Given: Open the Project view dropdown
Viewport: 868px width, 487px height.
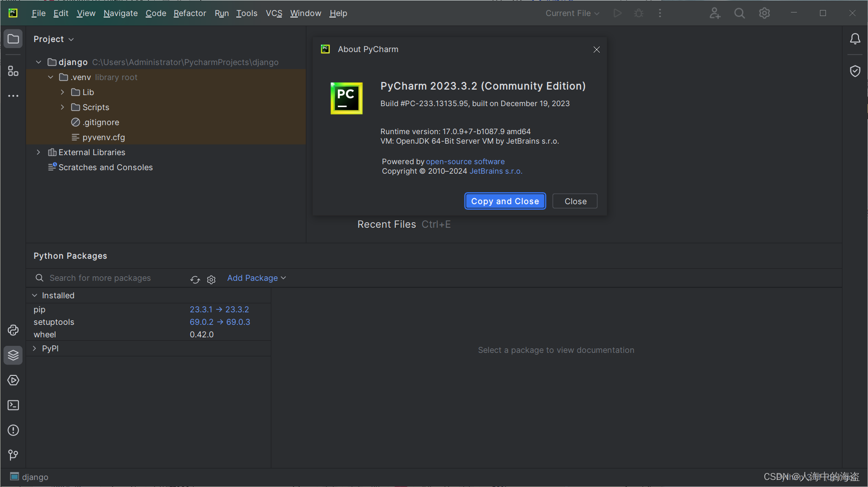Looking at the screenshot, I should [x=54, y=39].
